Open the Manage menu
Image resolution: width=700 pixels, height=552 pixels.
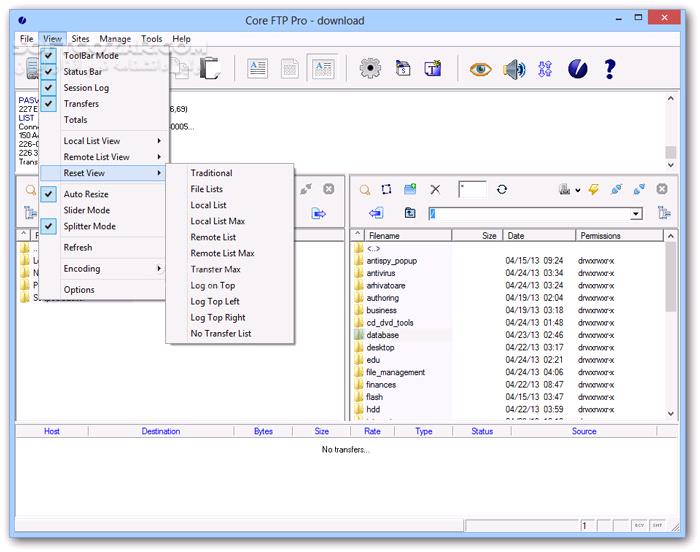tap(115, 39)
